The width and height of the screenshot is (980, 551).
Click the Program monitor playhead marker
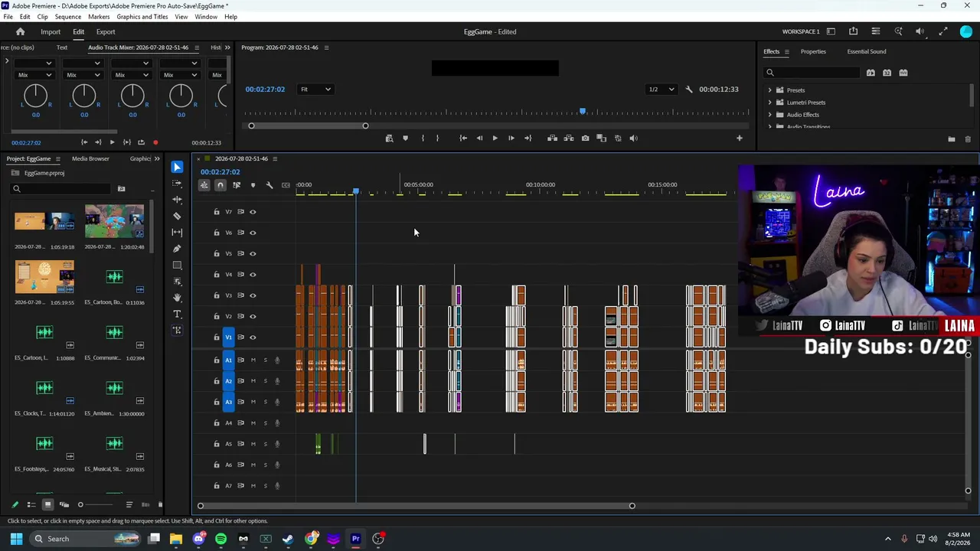click(x=583, y=112)
